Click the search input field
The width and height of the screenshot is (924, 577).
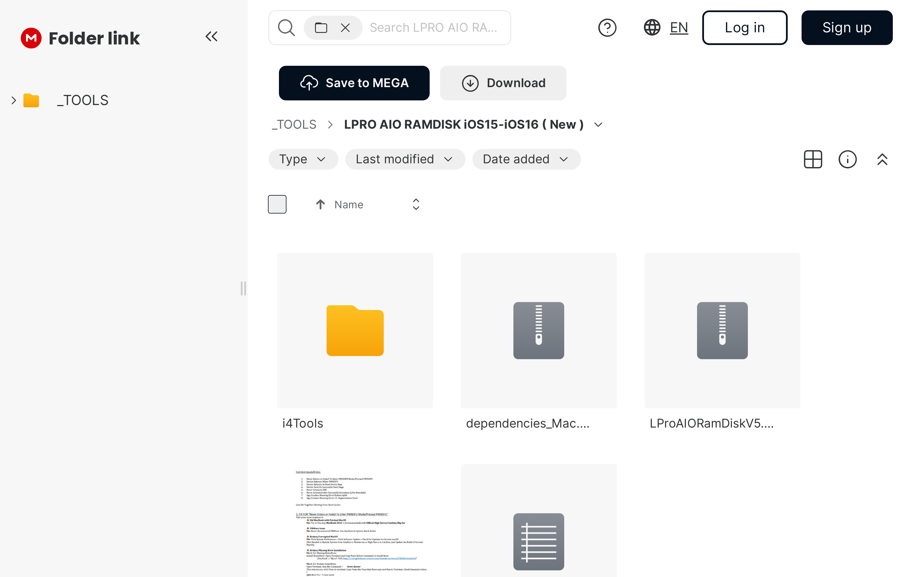(433, 27)
